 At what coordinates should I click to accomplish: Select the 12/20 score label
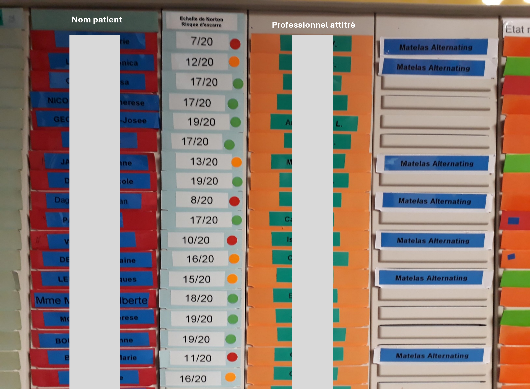(199, 62)
